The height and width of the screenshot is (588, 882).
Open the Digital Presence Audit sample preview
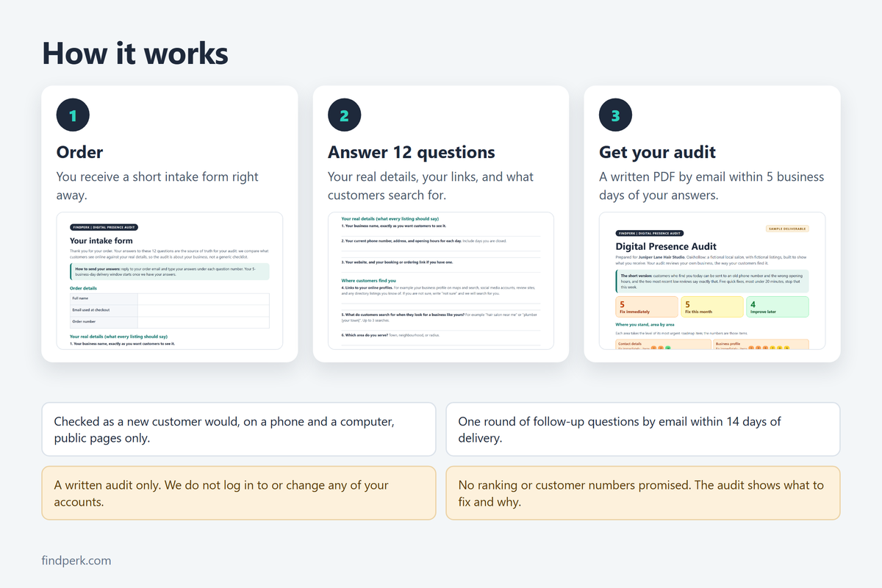pos(712,281)
